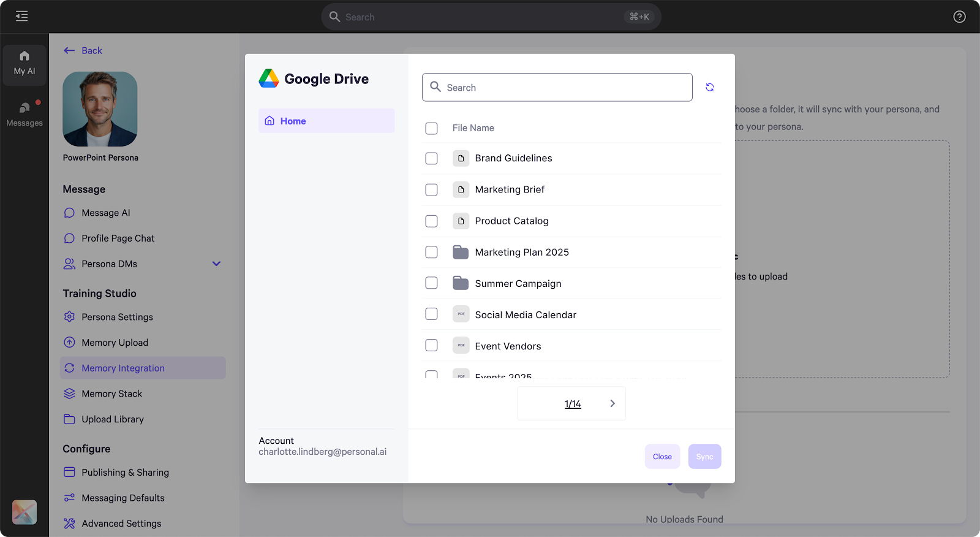
Task: Open the Summer Campaign folder icon
Action: tap(461, 283)
